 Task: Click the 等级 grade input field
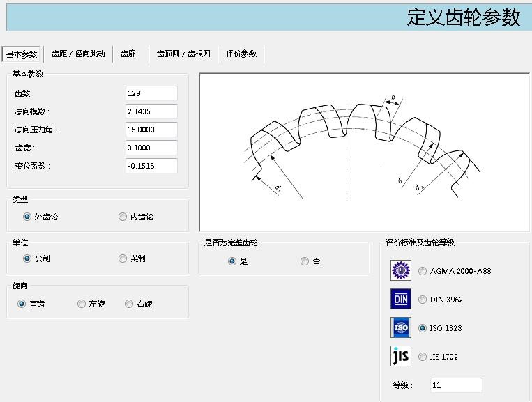click(456, 385)
